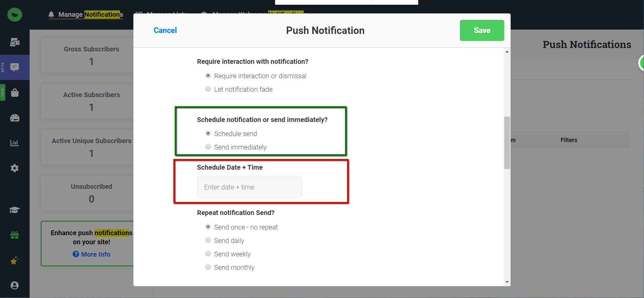Open the dashboard gauge icon in the sidebar
This screenshot has width=644, height=298.
(x=15, y=118)
